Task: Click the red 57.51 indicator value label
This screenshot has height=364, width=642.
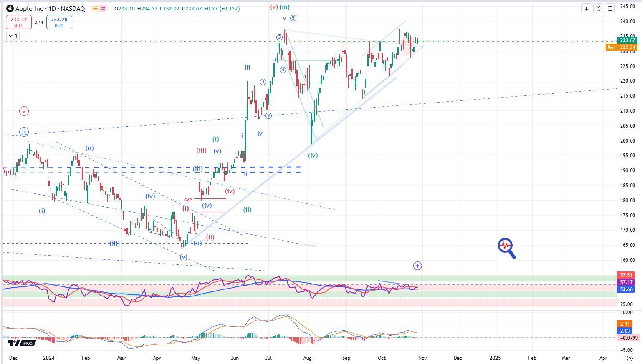Action: [x=625, y=275]
